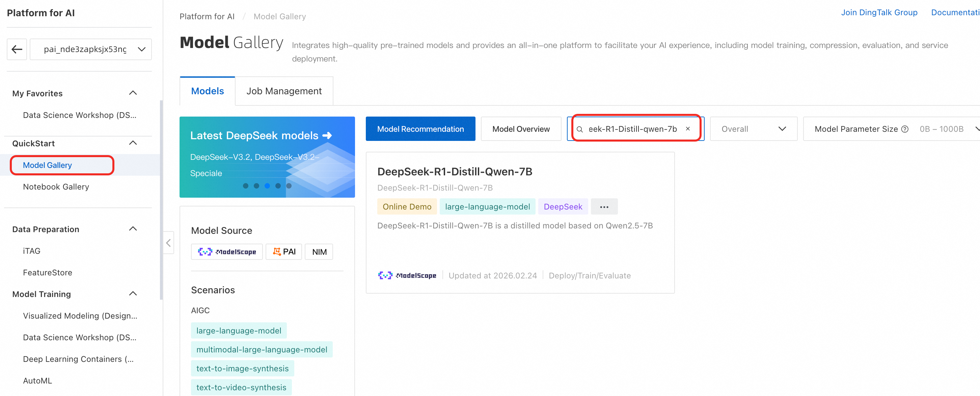The width and height of the screenshot is (980, 396).
Task: Switch to the Job Management tab
Action: click(x=284, y=91)
